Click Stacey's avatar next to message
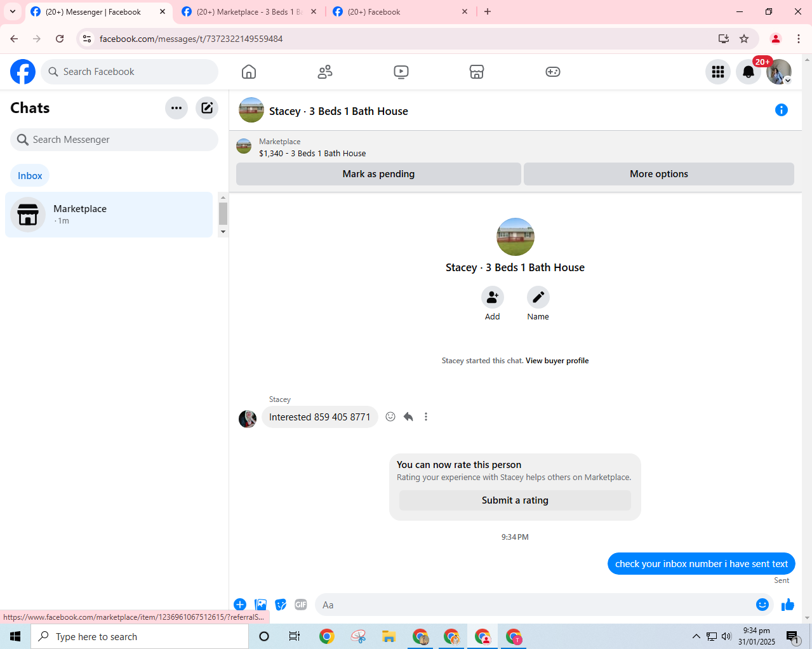 coord(248,419)
